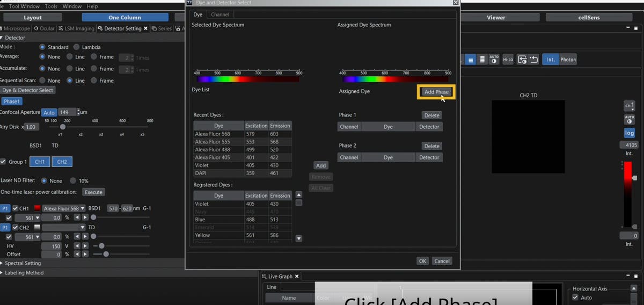This screenshot has height=305, width=644.
Task: Switch to the Channel tab
Action: (220, 14)
